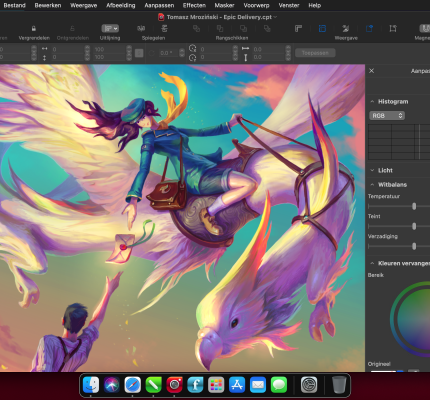The height and width of the screenshot is (400, 430).
Task: Open Weergave menu in menu bar
Action: coord(84,5)
